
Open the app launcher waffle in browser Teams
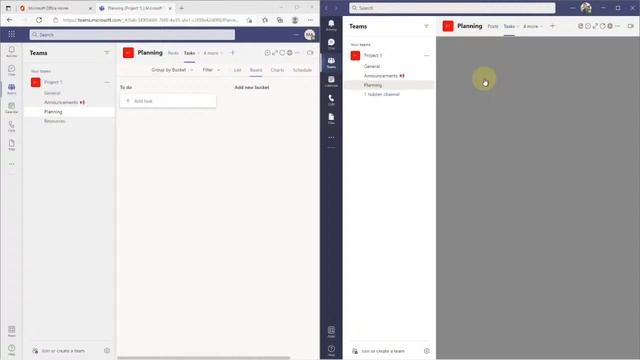[11, 35]
